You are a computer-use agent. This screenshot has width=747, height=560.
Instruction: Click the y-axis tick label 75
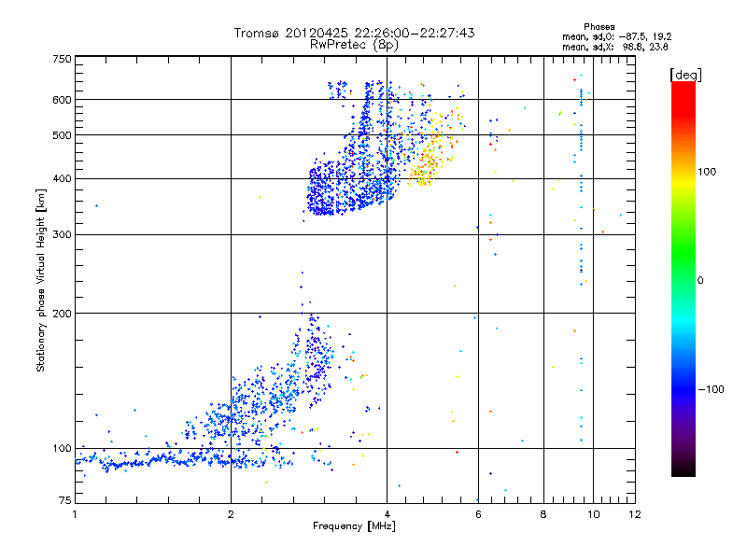tap(65, 500)
